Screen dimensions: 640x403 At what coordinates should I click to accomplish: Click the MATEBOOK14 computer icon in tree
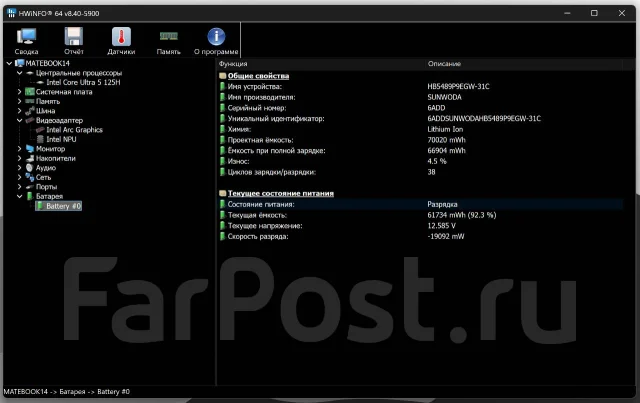[20, 63]
